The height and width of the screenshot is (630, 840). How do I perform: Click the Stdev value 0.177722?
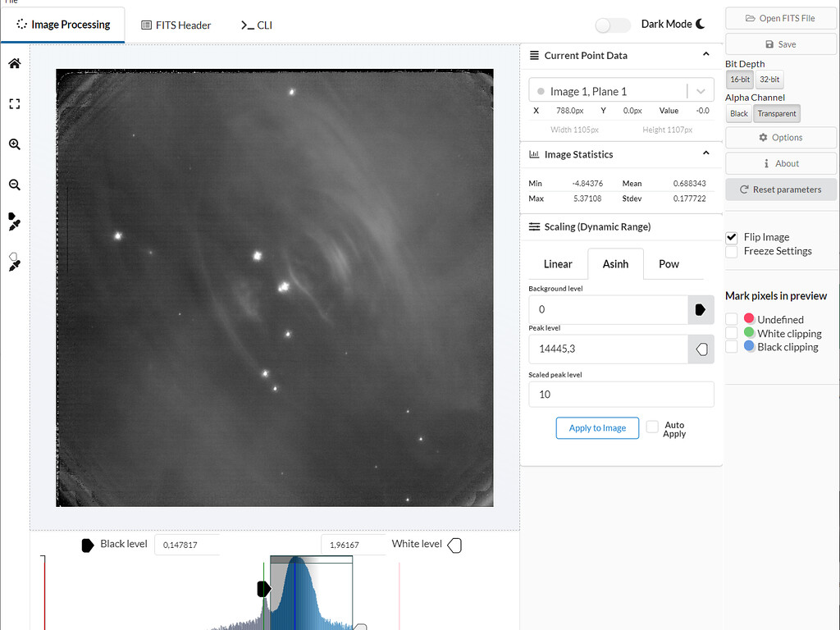click(689, 199)
